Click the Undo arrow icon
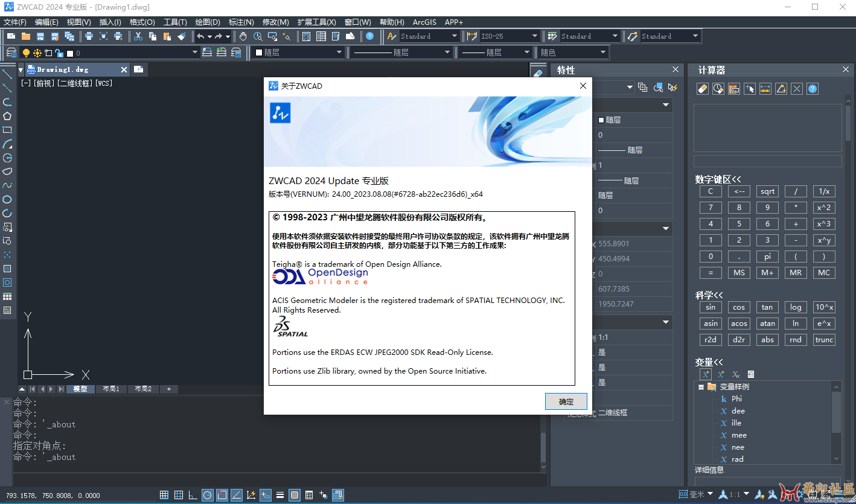Viewport: 856px width, 504px height. coord(201,36)
